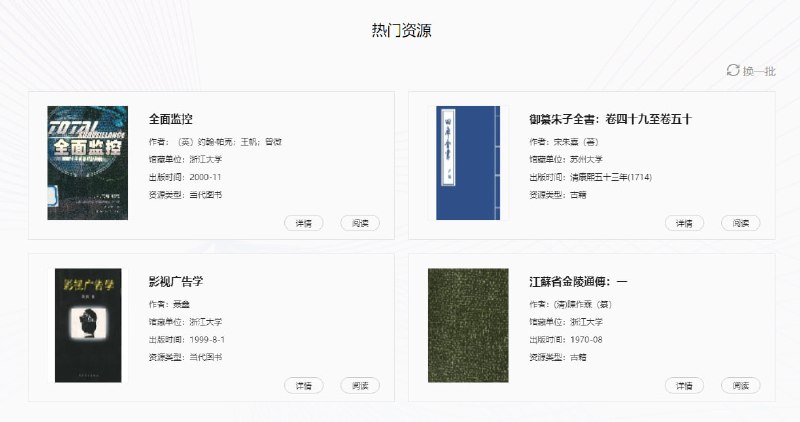Viewport: 800px width, 422px height.
Task: Click the publish date 2000-11
Action: tap(205, 177)
